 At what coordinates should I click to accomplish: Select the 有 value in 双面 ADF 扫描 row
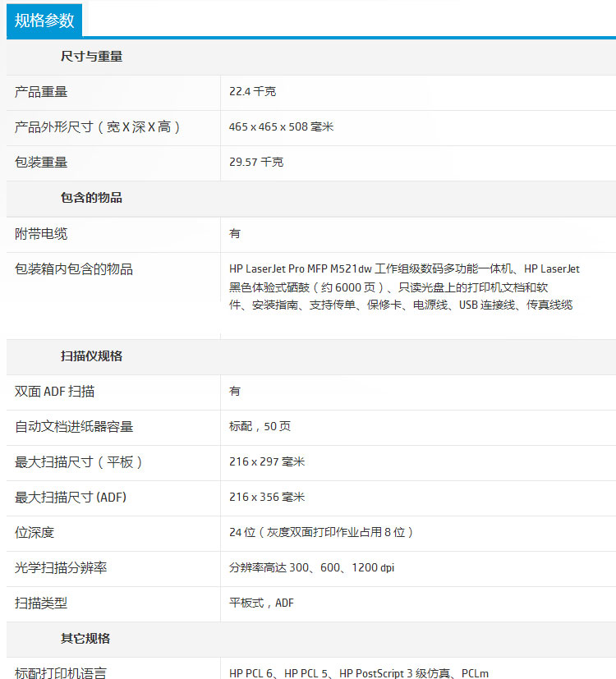(x=235, y=392)
